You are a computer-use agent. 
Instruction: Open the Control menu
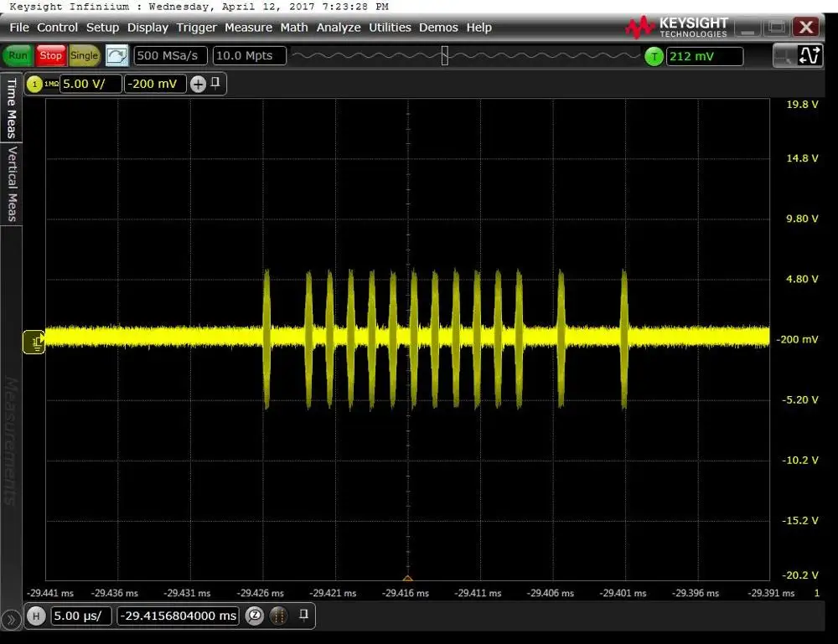click(x=57, y=28)
